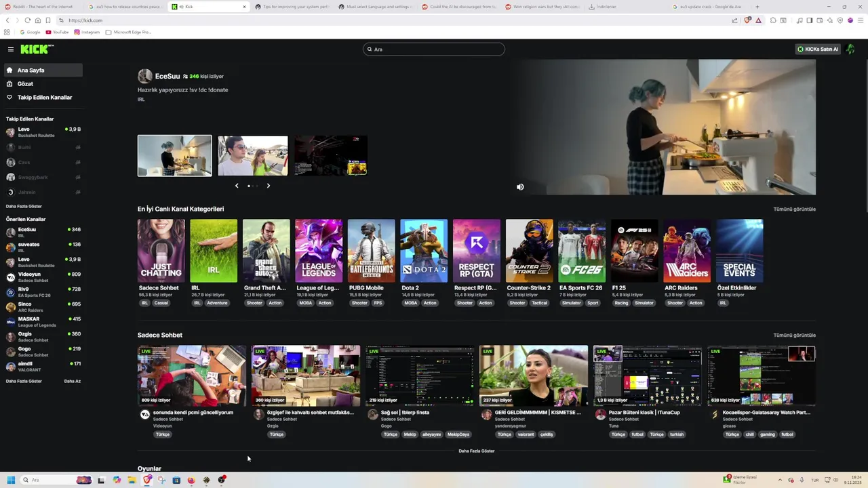Open GERİ GELDİMMMMM stream thumbnail
The width and height of the screenshot is (868, 488).
[x=534, y=375]
